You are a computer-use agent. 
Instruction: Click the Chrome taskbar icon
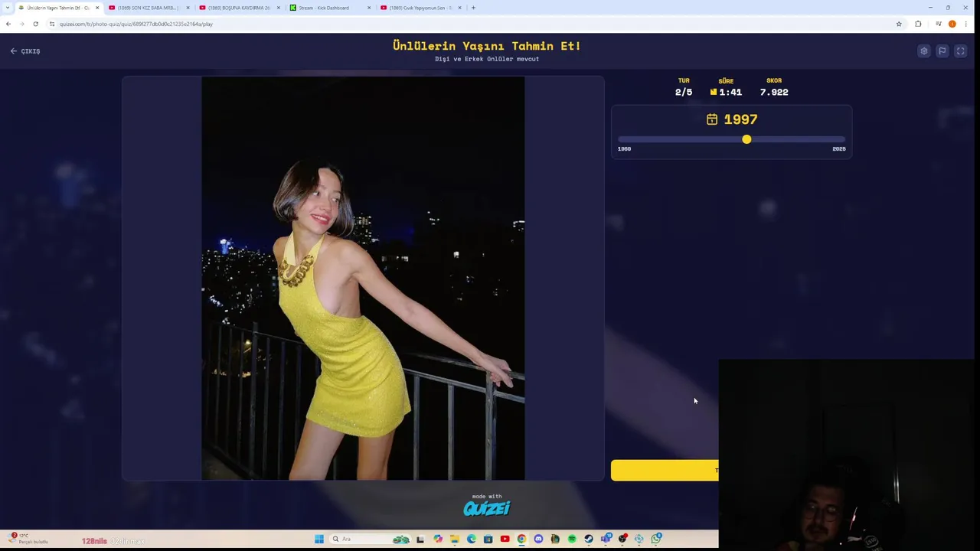click(x=521, y=539)
